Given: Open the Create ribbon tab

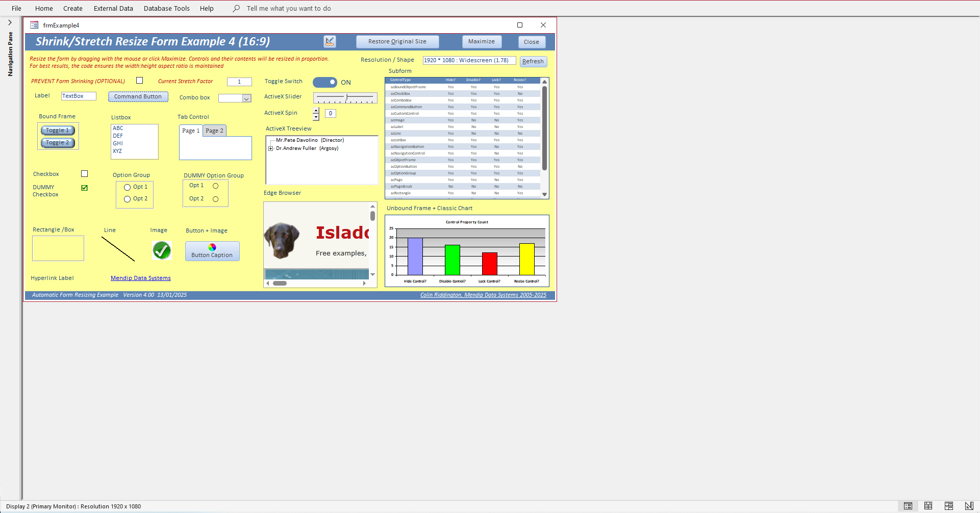Looking at the screenshot, I should coord(73,8).
